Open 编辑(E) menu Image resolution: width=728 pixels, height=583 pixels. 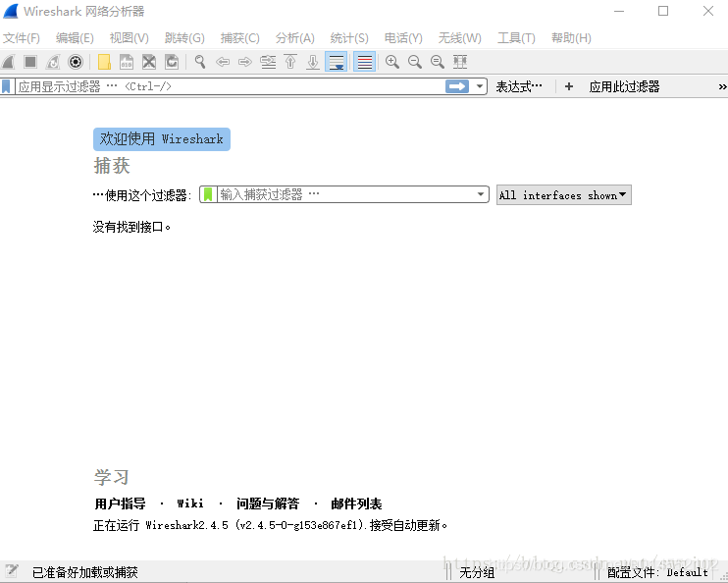click(x=75, y=38)
